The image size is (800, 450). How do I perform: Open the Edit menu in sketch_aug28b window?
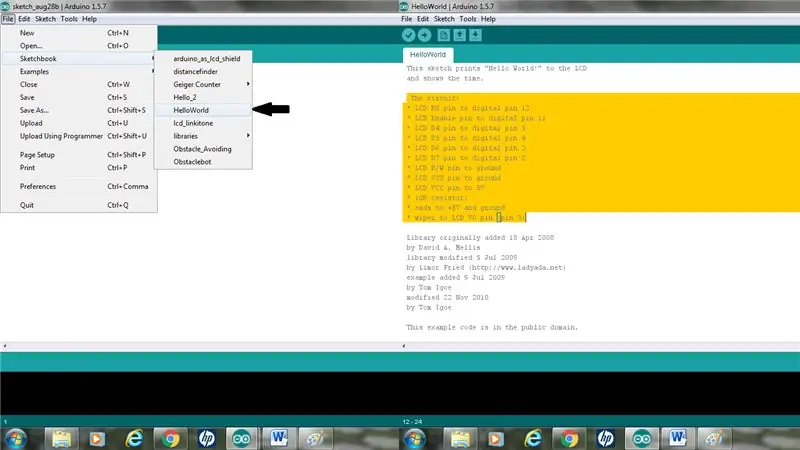pyautogui.click(x=24, y=19)
